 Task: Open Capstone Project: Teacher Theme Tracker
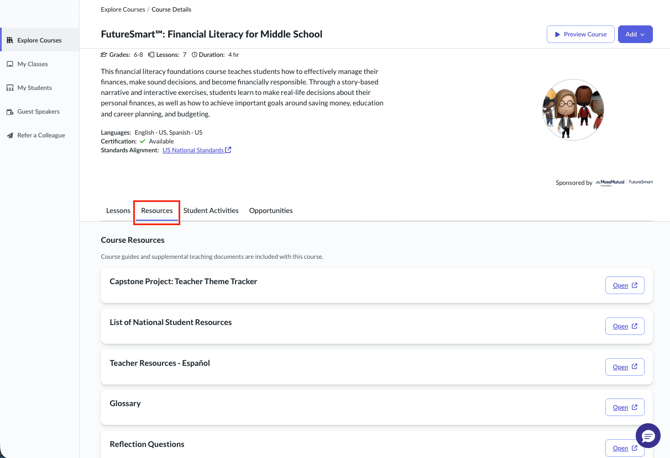624,285
